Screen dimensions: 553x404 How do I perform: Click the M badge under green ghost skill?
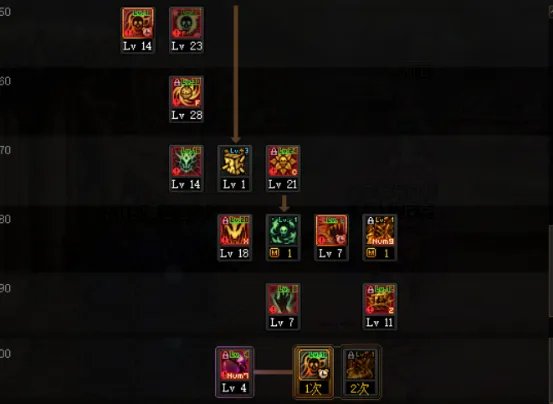275,253
